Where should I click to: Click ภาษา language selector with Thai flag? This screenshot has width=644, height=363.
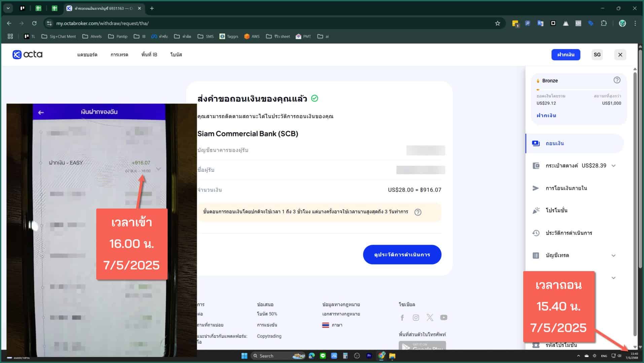tap(332, 325)
